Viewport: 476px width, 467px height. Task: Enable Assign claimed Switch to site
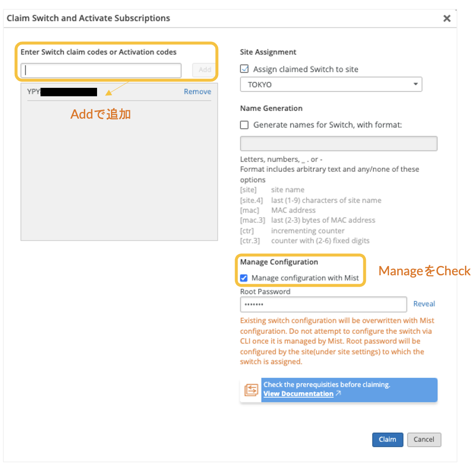click(x=244, y=69)
